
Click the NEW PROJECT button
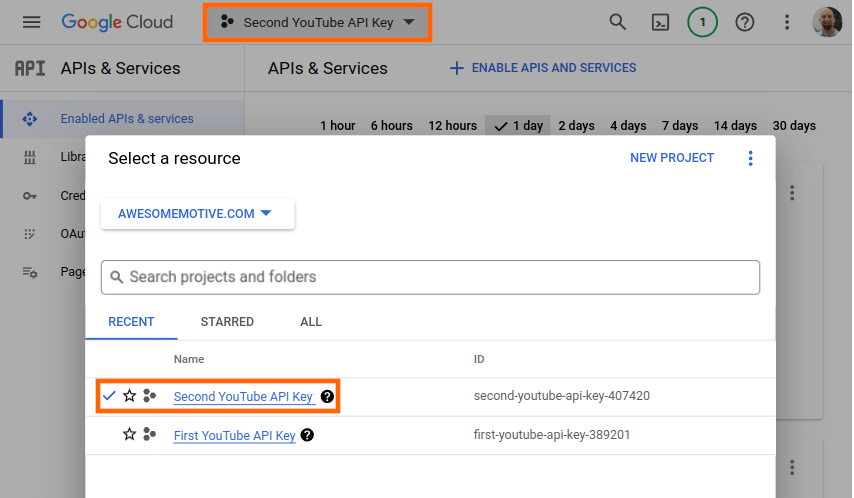click(672, 158)
